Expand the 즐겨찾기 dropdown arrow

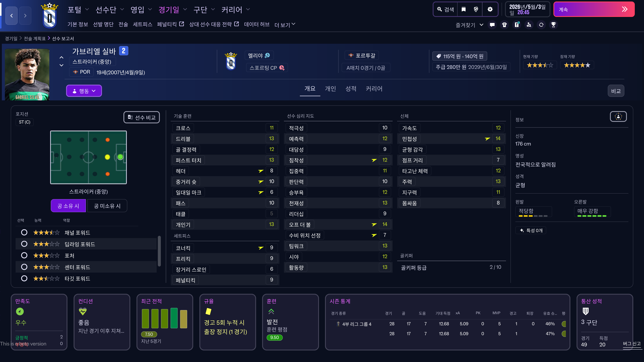tap(481, 25)
